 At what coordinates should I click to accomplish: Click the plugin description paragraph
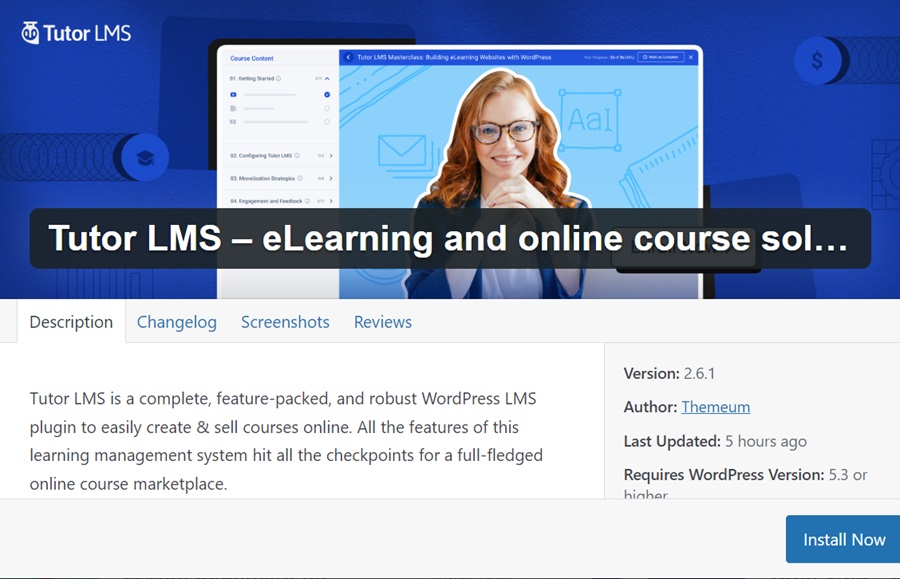click(x=286, y=441)
